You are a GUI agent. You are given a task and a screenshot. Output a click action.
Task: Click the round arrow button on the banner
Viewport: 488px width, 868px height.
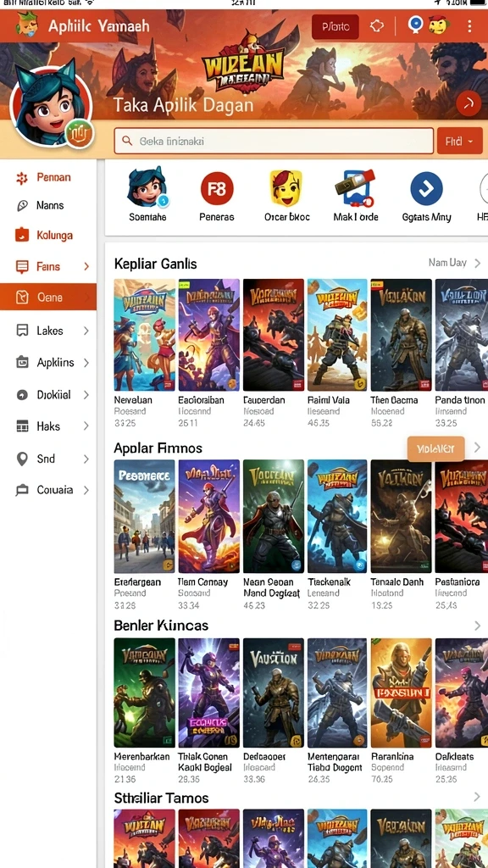pyautogui.click(x=469, y=103)
